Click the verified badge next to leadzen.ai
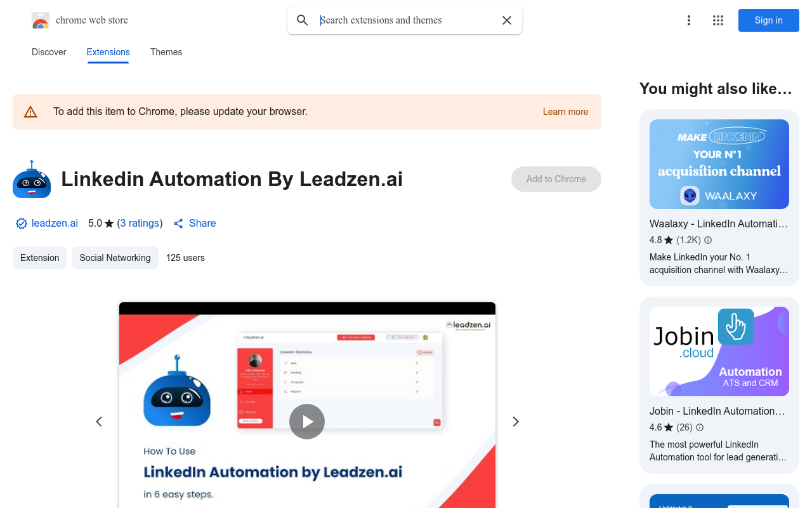This screenshot has width=812, height=508. 22,224
